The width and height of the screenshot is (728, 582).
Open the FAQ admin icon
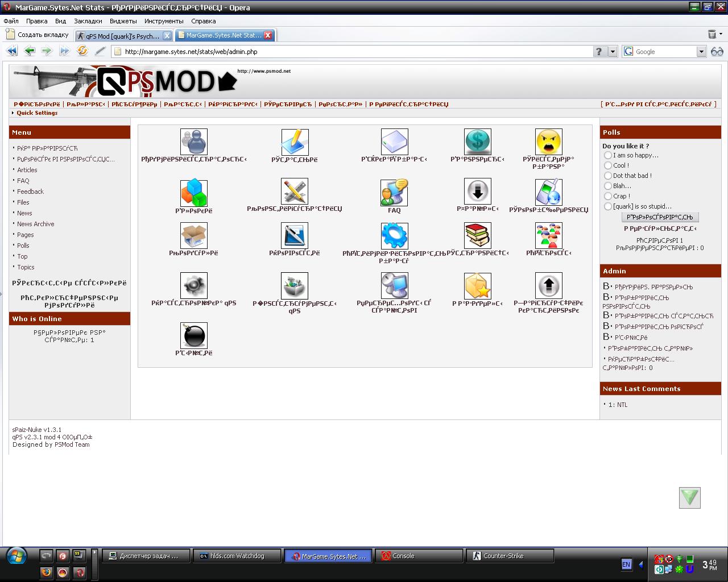395,193
